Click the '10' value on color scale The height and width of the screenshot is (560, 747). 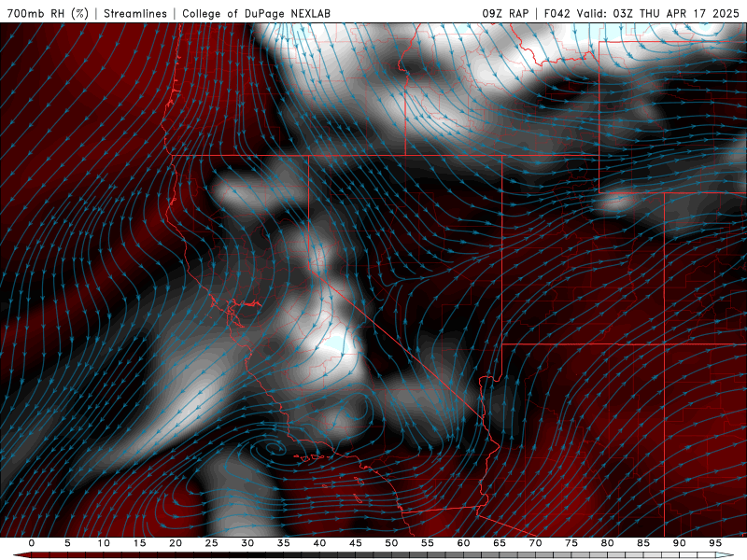click(x=104, y=543)
